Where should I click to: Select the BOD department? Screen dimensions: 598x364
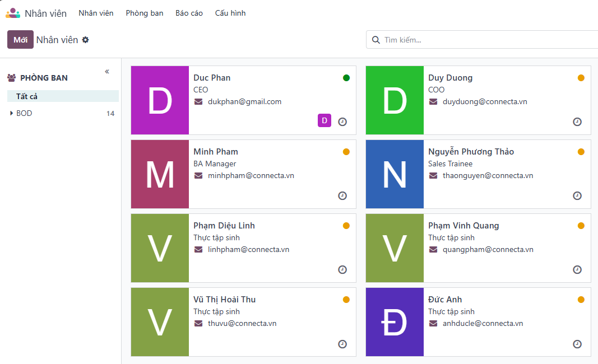(24, 113)
